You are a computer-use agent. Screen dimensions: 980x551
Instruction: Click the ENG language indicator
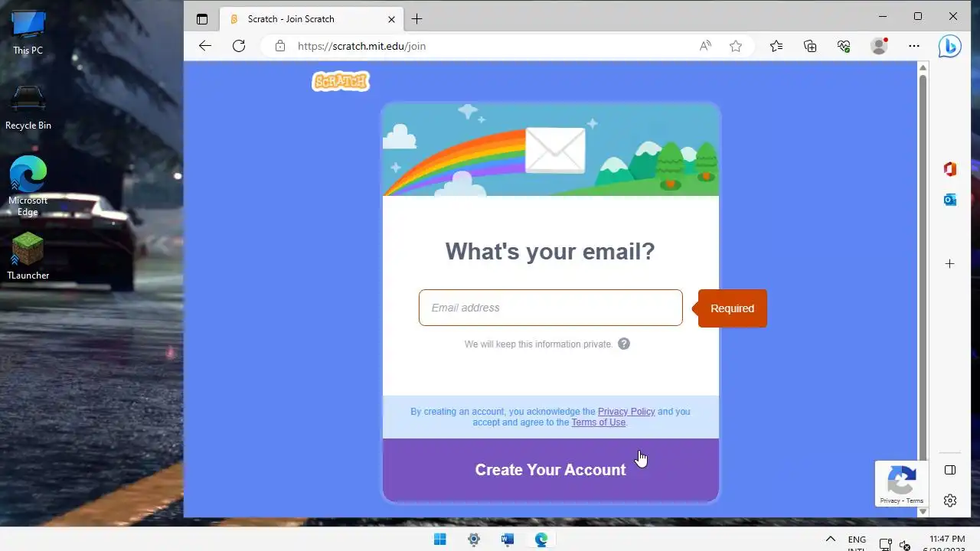click(x=857, y=540)
